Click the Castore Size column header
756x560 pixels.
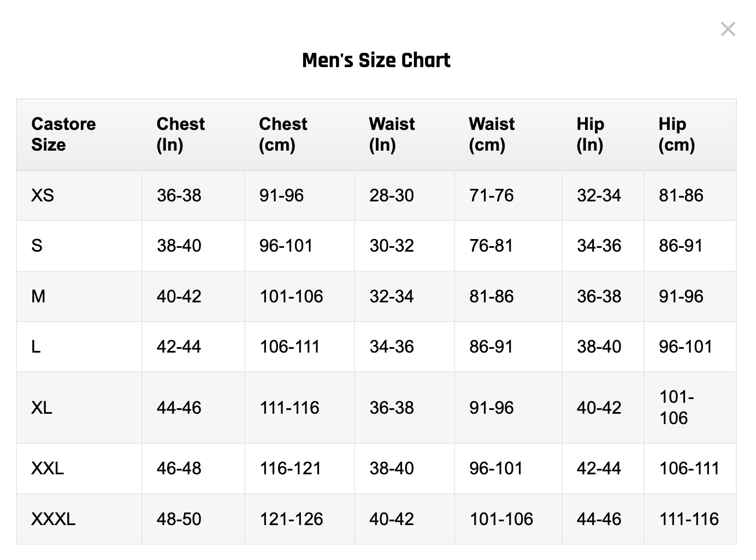(x=63, y=134)
